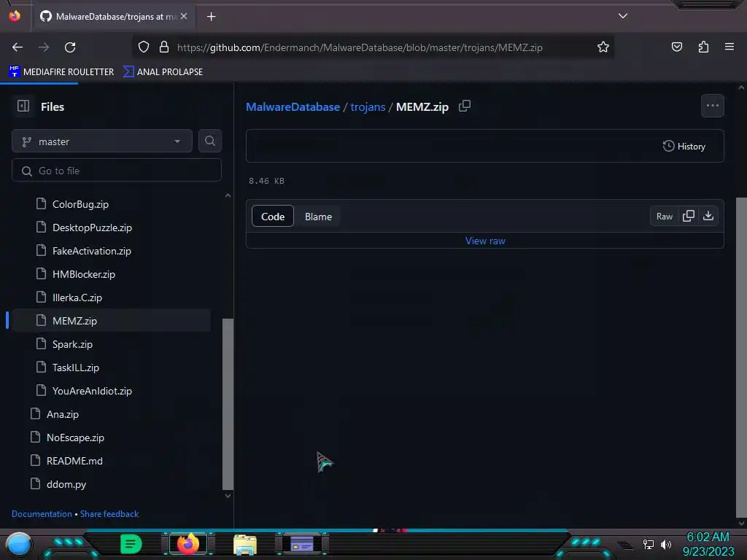Copy raw file contents

pyautogui.click(x=689, y=216)
